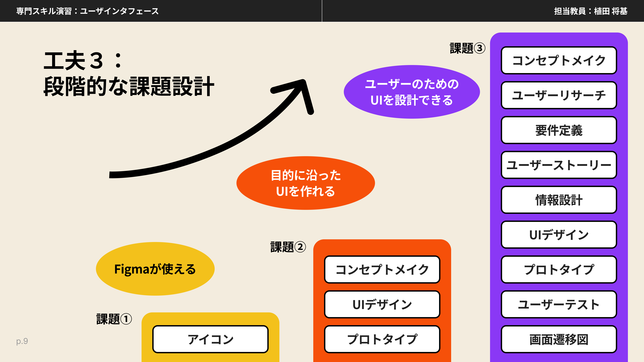Click 'UIデザイン' box in the orange panel

pyautogui.click(x=382, y=304)
